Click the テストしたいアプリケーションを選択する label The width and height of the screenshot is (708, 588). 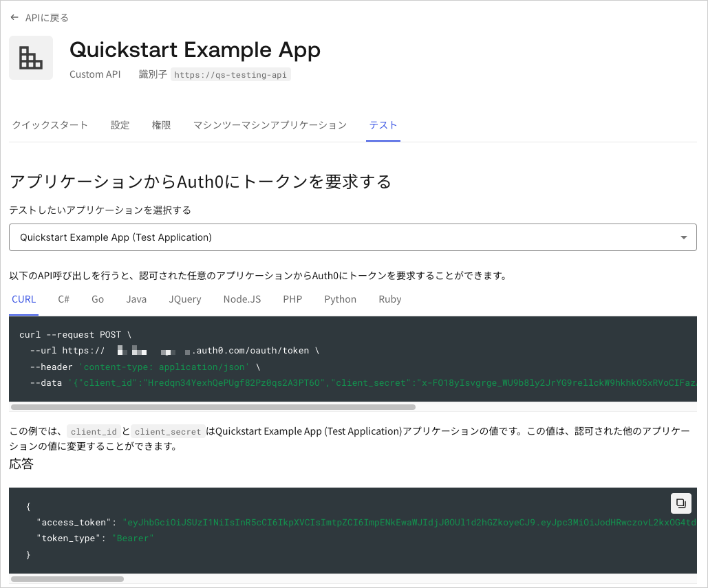coord(100,210)
